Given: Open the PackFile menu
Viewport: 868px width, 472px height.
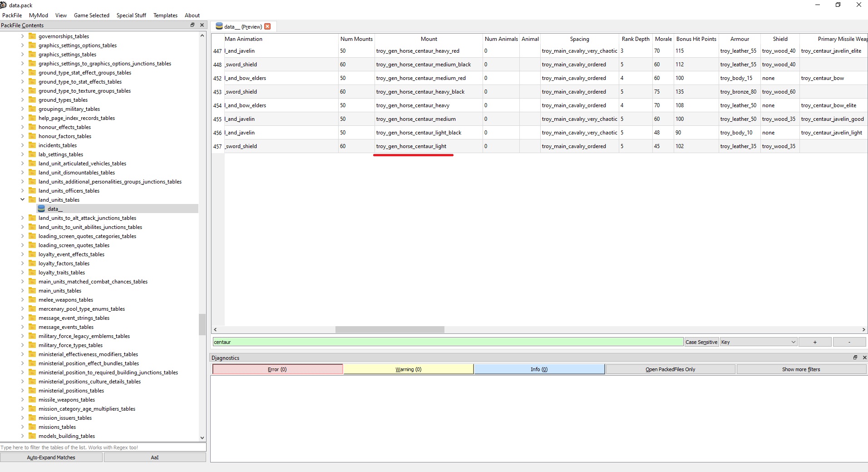Looking at the screenshot, I should 12,15.
